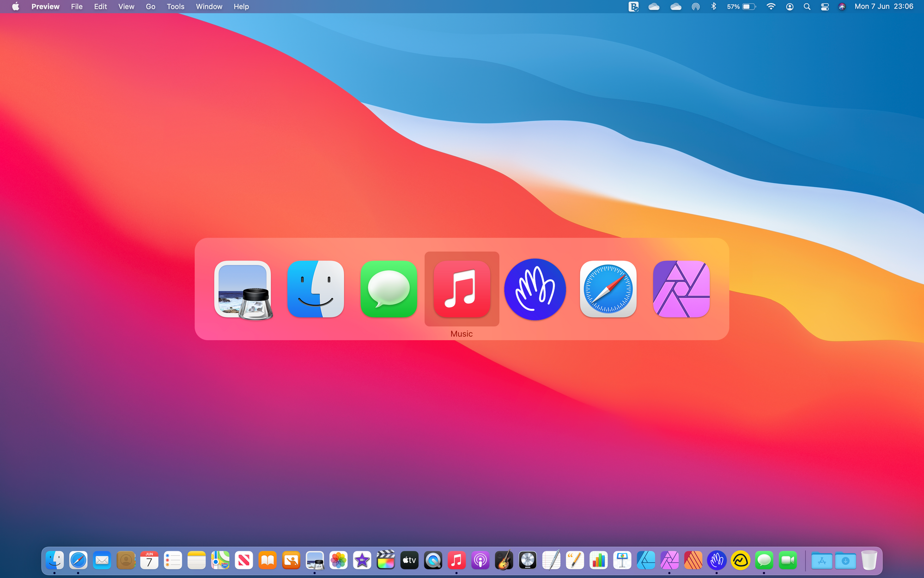Open Podcasts in the Dock
924x578 pixels.
(x=480, y=560)
